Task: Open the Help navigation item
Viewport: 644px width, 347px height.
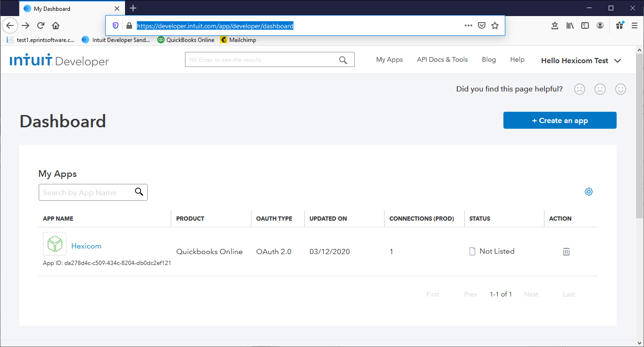Action: pyautogui.click(x=517, y=60)
